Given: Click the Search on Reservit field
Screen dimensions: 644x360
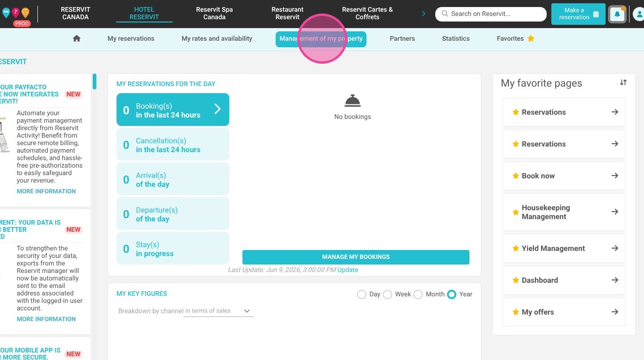Looking at the screenshot, I should click(491, 14).
